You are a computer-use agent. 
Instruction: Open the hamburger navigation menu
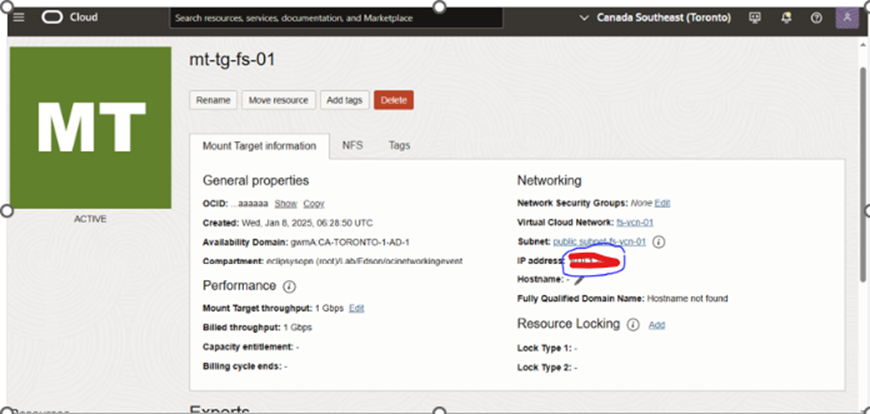(19, 17)
